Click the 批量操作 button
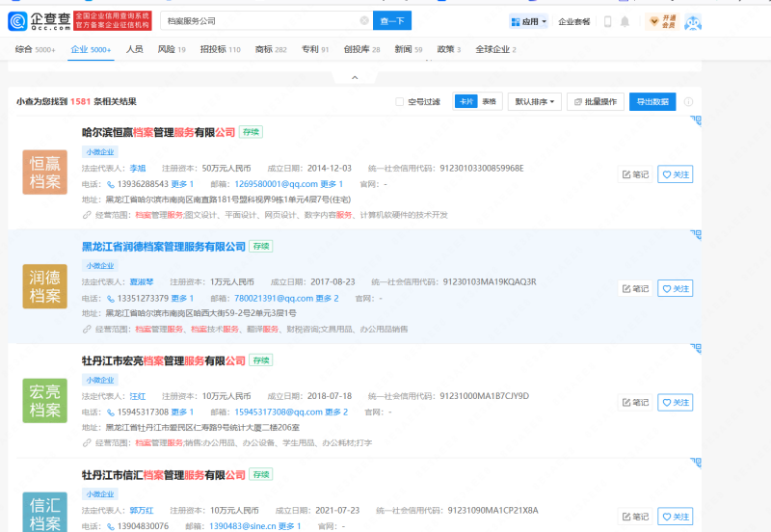771x532 pixels. click(596, 102)
